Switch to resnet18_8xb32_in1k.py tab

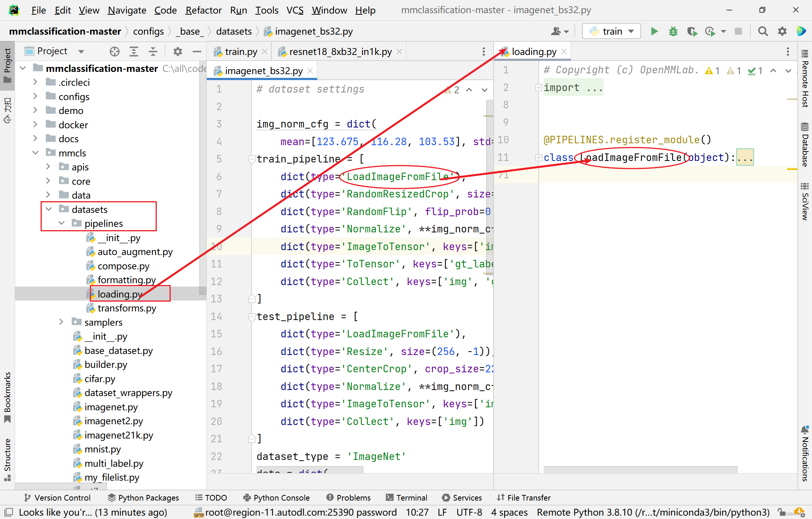coord(340,52)
